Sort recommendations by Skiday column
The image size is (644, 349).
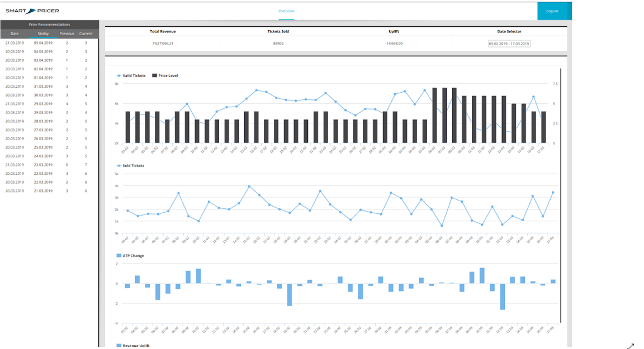point(43,34)
